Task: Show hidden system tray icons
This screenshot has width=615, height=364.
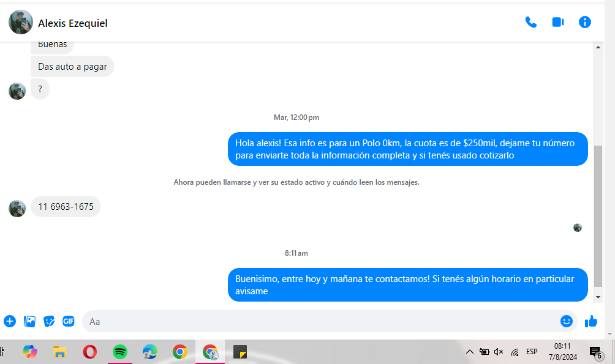Action: 469,352
